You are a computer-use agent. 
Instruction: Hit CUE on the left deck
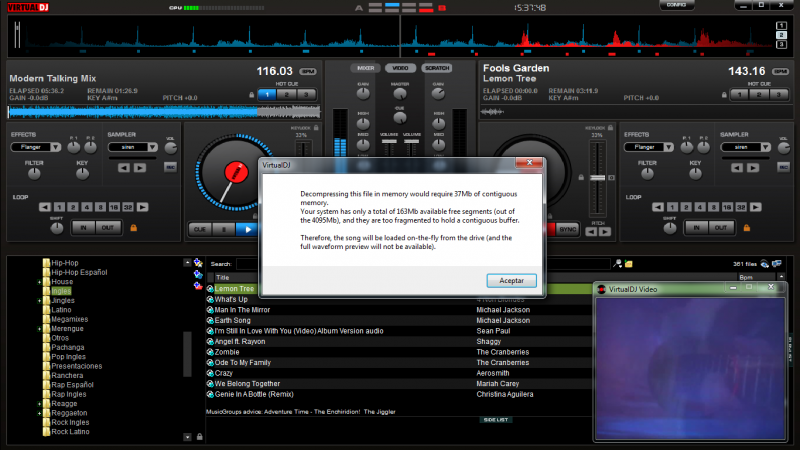(200, 230)
